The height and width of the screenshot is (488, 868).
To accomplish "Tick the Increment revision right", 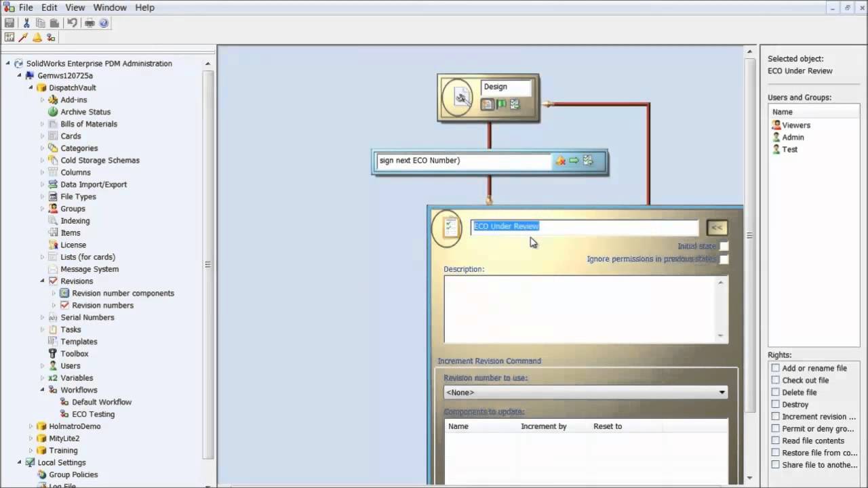I will tap(775, 417).
